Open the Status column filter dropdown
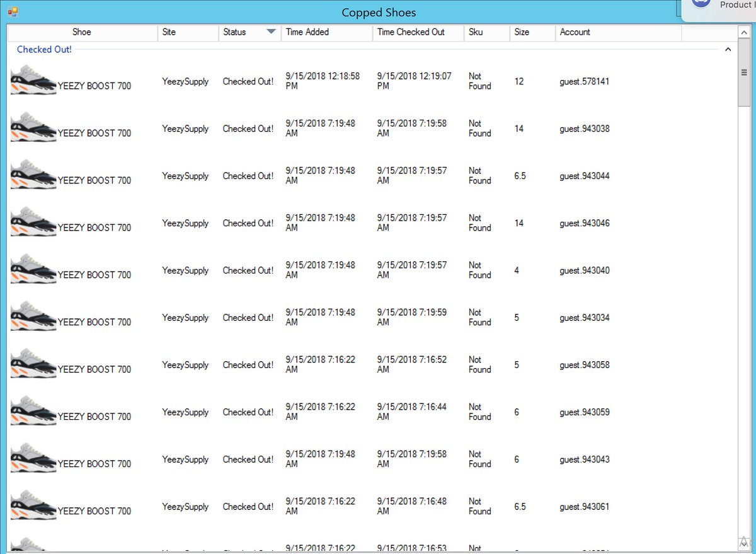This screenshot has height=554, width=756. 272,32
